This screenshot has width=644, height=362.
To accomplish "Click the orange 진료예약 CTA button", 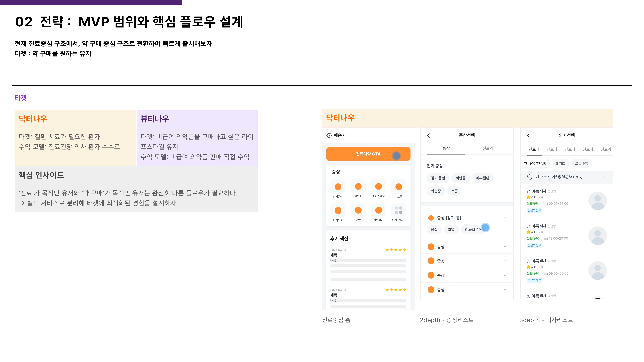I will click(368, 154).
